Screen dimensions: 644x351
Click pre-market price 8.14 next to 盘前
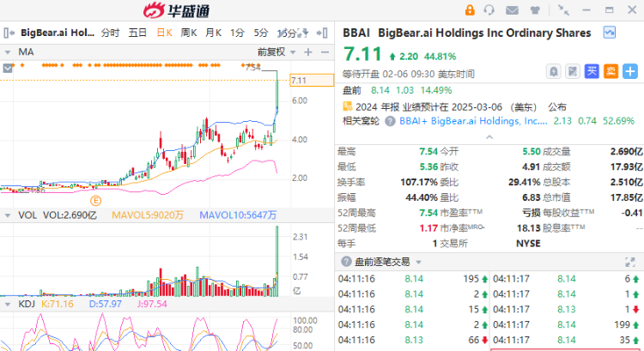(x=380, y=90)
